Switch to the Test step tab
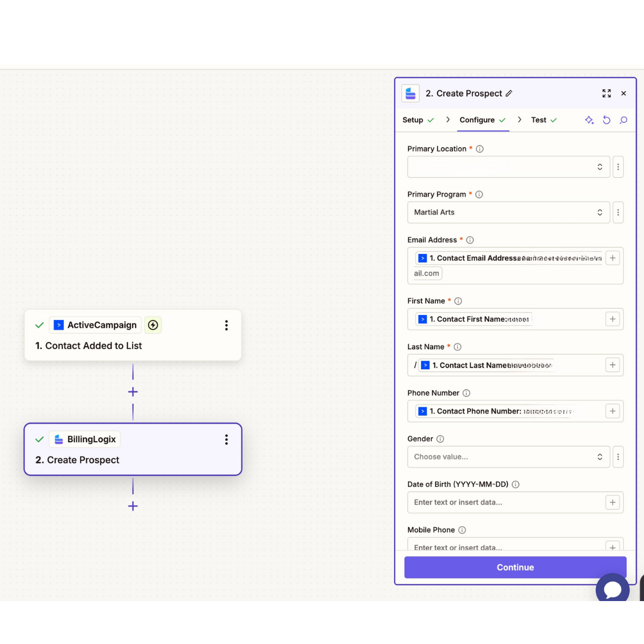The height and width of the screenshot is (644, 644). 538,120
